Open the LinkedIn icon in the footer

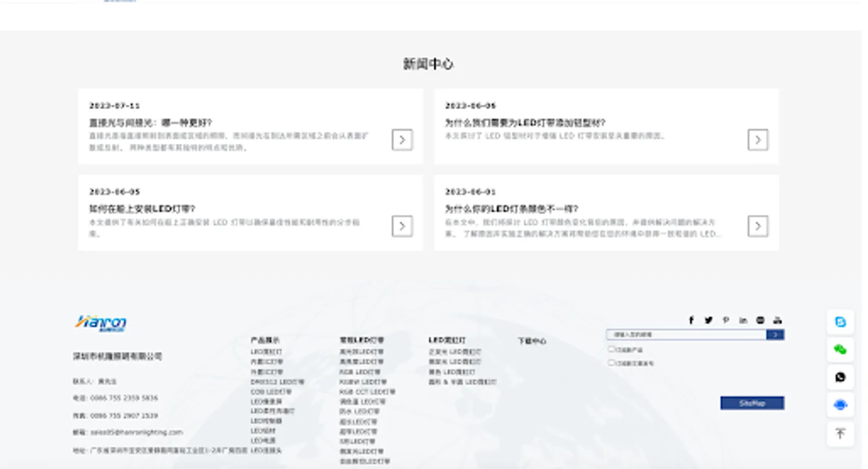tap(743, 320)
